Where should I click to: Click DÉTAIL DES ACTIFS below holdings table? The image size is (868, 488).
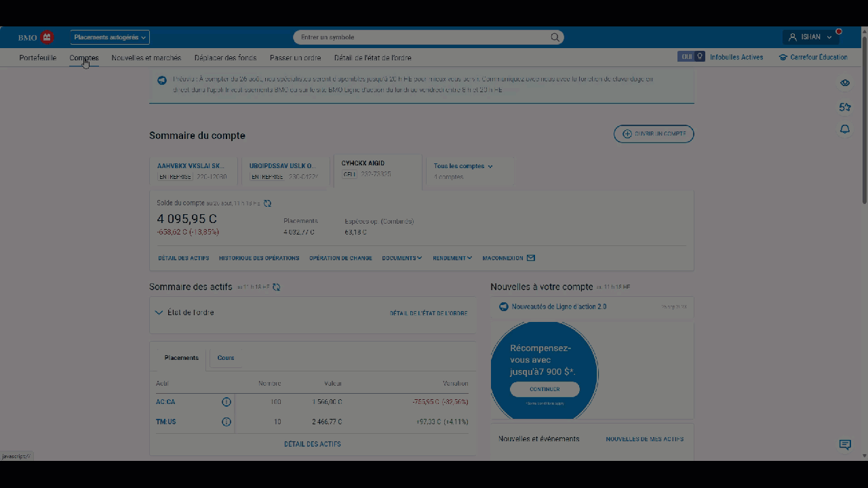point(313,445)
